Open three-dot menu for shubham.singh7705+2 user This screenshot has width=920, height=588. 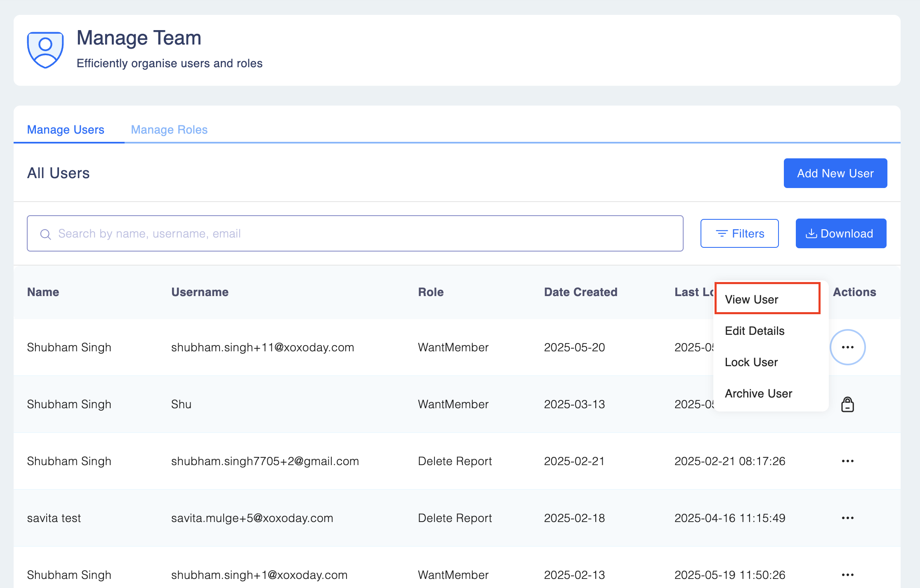coord(847,461)
